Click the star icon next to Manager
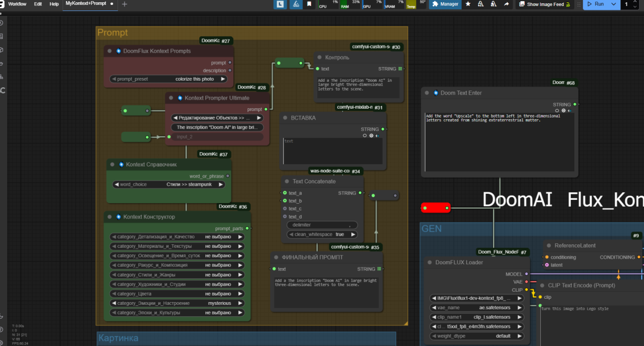The image size is (644, 346). 468,4
